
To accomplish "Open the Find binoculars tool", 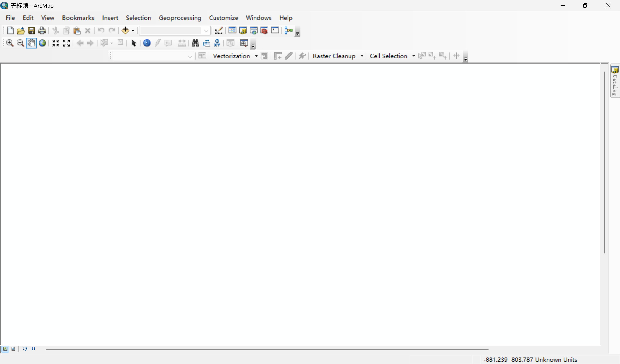I will tap(195, 43).
